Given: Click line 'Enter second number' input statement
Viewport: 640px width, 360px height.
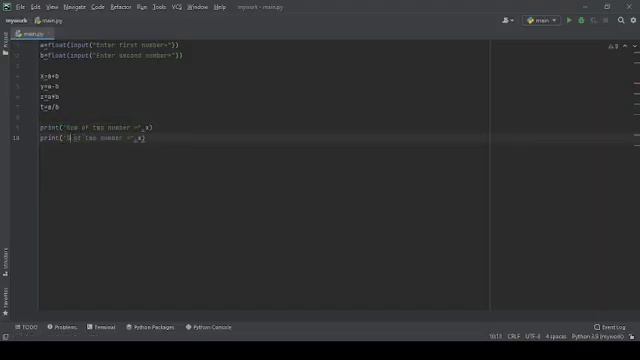Looking at the screenshot, I should pyautogui.click(x=111, y=56).
